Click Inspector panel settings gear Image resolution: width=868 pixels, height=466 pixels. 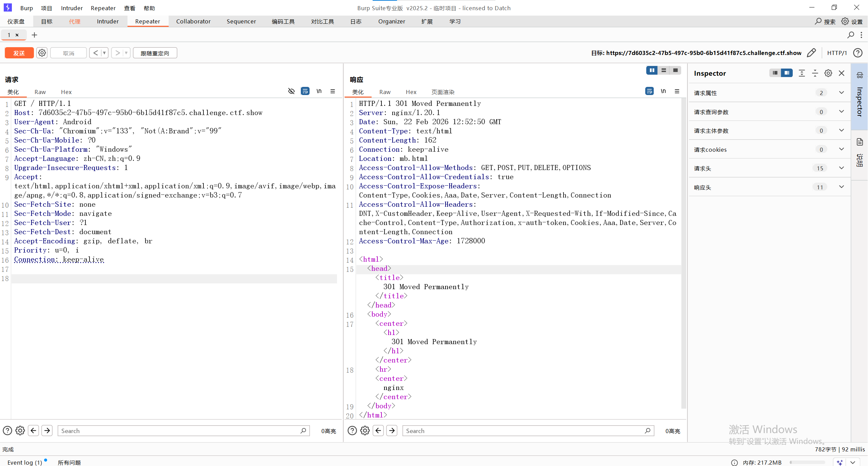(828, 73)
